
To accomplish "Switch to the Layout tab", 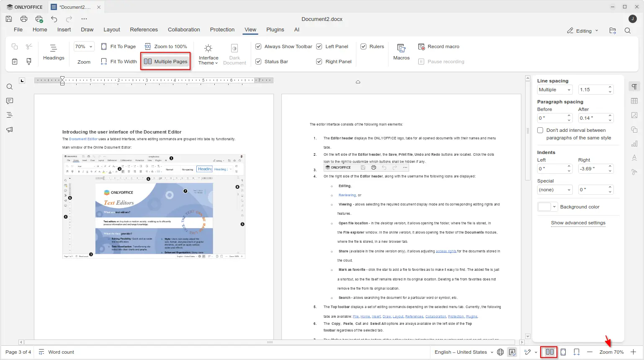I will [112, 30].
